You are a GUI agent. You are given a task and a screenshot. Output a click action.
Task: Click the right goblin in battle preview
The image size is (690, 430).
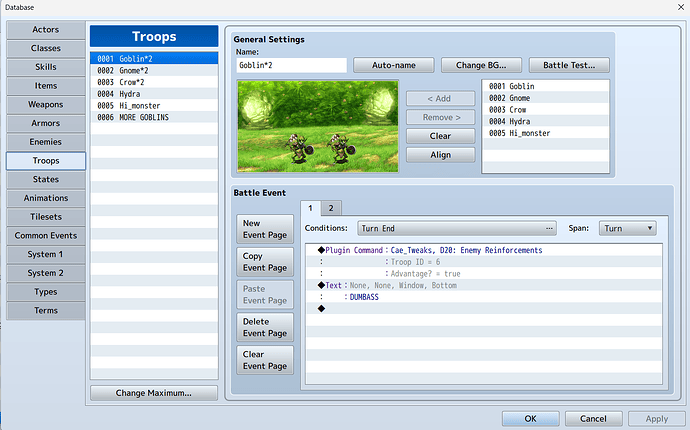pyautogui.click(x=341, y=148)
